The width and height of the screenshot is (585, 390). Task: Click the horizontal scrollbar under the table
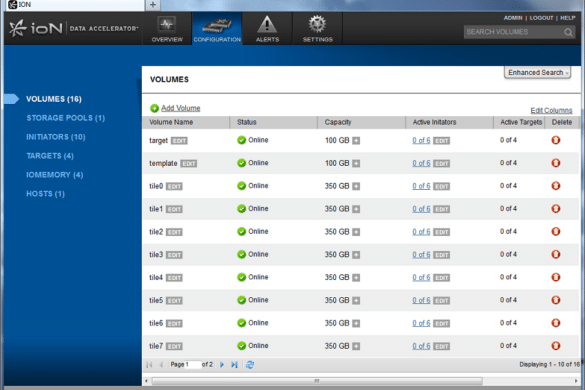click(x=317, y=381)
